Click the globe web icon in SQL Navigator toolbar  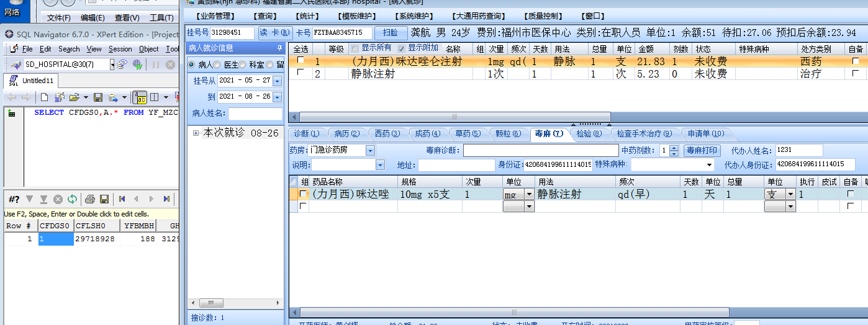pos(137,64)
